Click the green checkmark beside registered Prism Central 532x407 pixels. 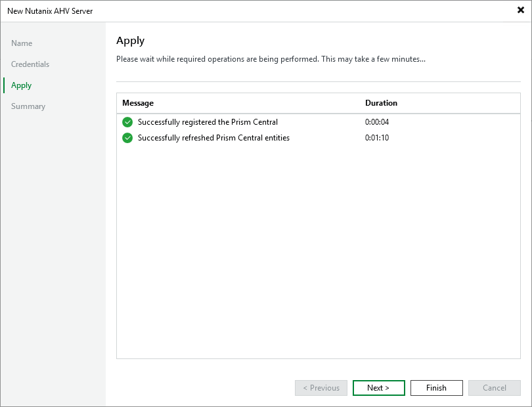127,122
